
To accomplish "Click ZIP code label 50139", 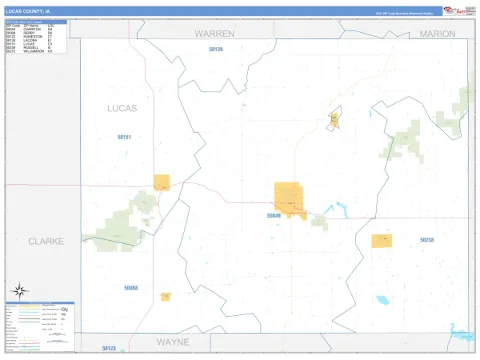I will pyautogui.click(x=216, y=49).
